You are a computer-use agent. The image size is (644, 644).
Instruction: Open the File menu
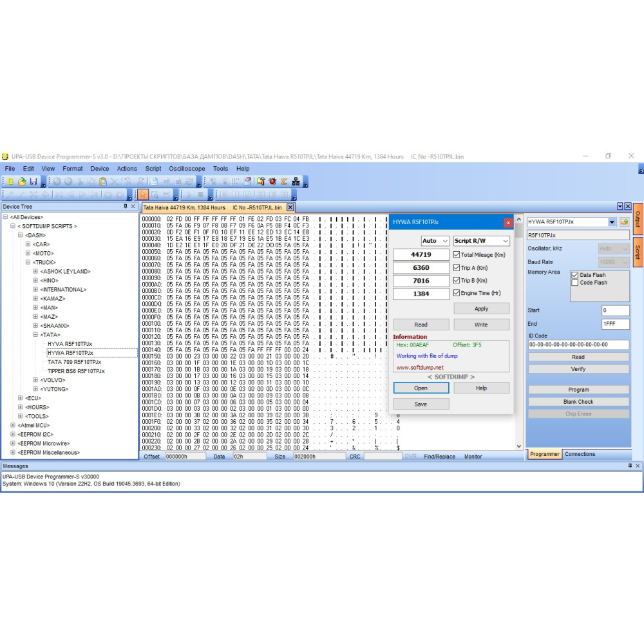(x=10, y=168)
